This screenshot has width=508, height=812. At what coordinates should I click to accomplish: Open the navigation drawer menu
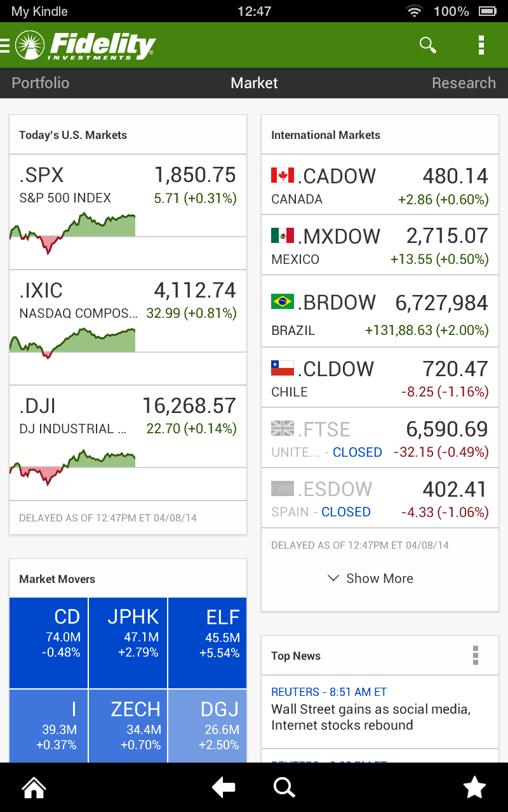pyautogui.click(x=5, y=45)
